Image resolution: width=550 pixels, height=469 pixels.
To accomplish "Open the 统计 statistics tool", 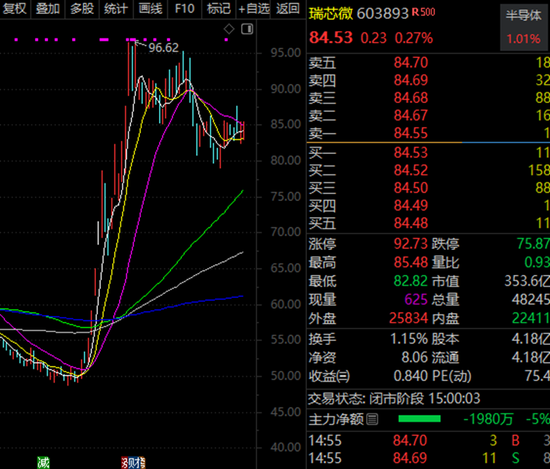I will [x=116, y=8].
